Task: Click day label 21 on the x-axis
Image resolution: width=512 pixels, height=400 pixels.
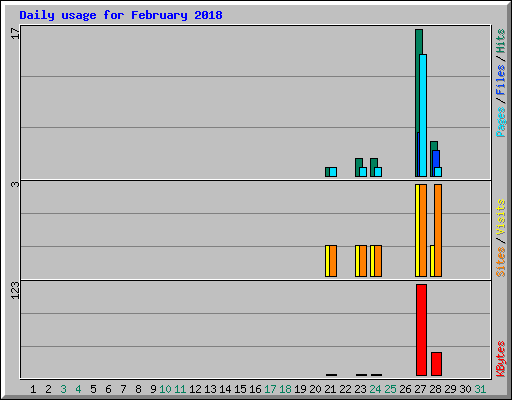Action: click(x=330, y=389)
